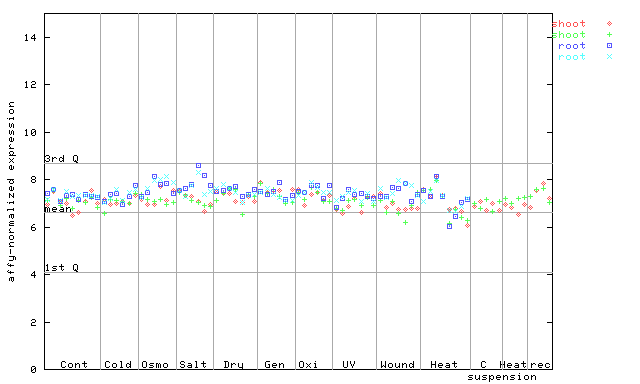The width and height of the screenshot is (640, 384).
Task: Select the Wound category label
Action: (x=398, y=364)
